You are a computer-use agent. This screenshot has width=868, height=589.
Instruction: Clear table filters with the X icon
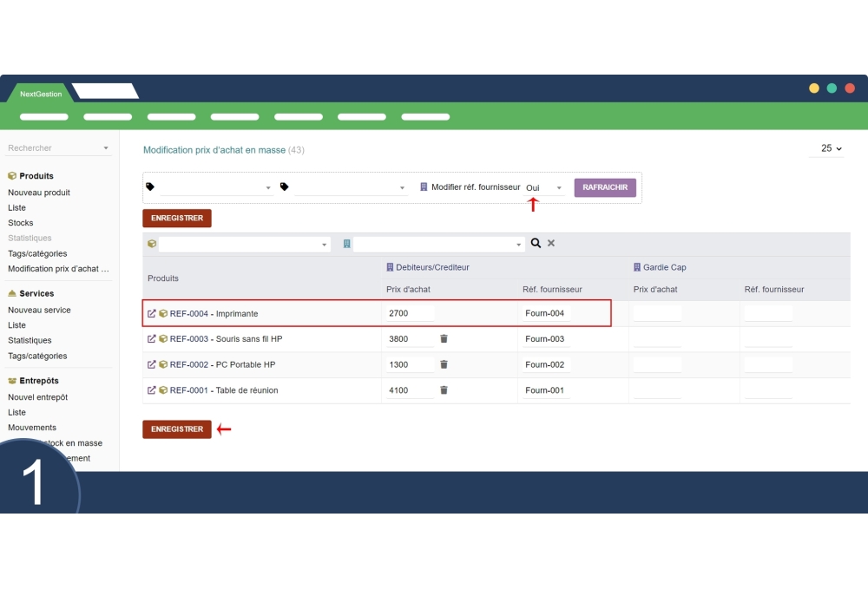[x=551, y=244]
